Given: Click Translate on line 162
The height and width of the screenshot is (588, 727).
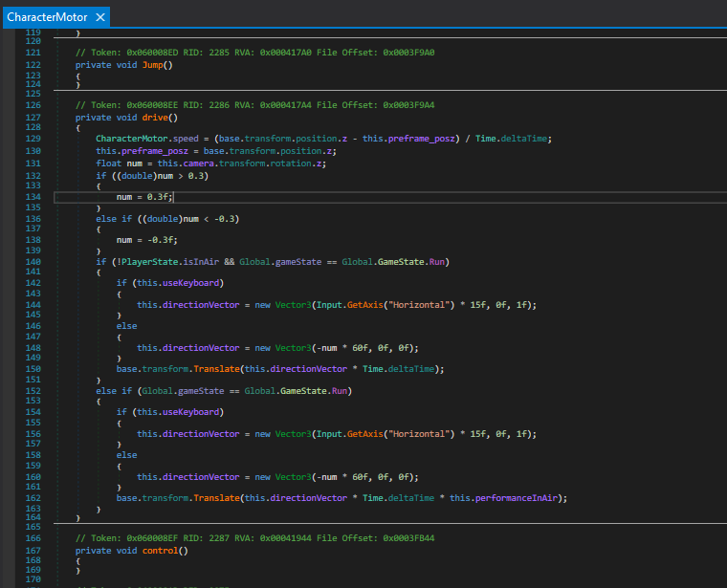Looking at the screenshot, I should pos(216,497).
